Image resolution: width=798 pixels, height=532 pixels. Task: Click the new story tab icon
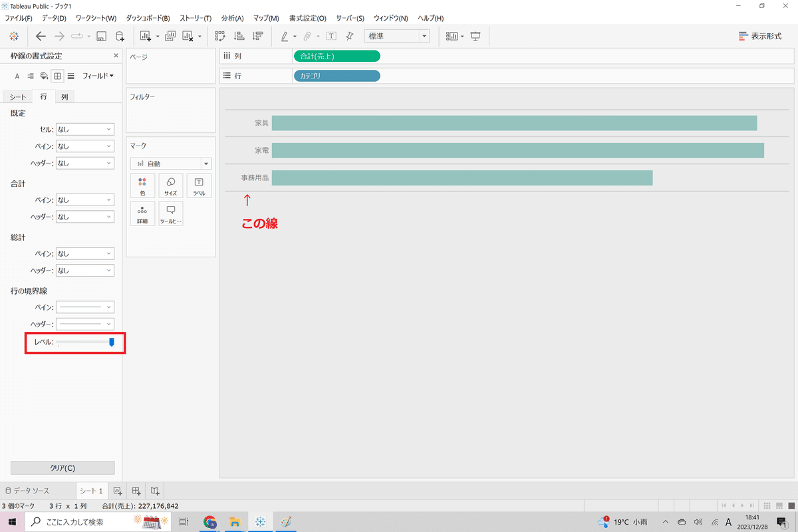[x=155, y=491]
